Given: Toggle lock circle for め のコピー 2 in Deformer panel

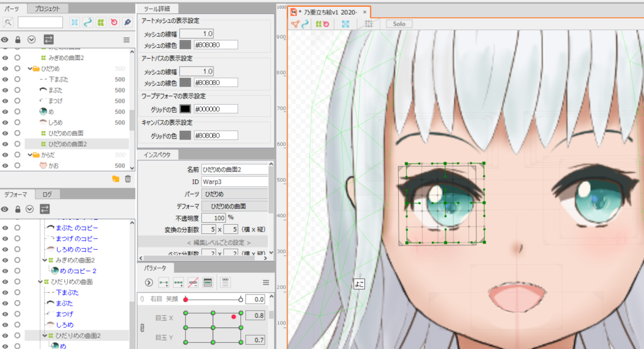Looking at the screenshot, I should (17, 271).
